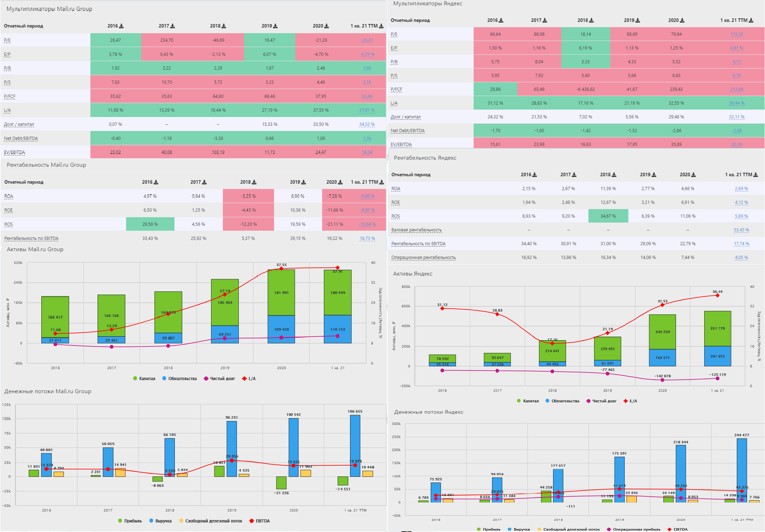Download 2017 column in Рентабельность Яндекс
The height and width of the screenshot is (532, 765).
pos(574,175)
